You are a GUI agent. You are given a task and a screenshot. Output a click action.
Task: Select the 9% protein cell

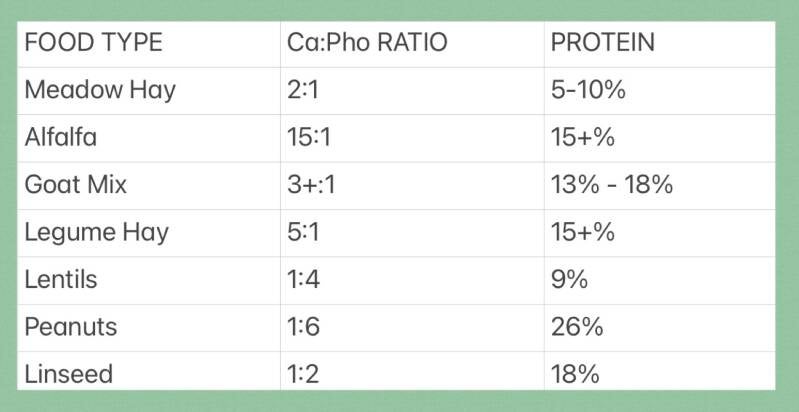click(x=569, y=279)
